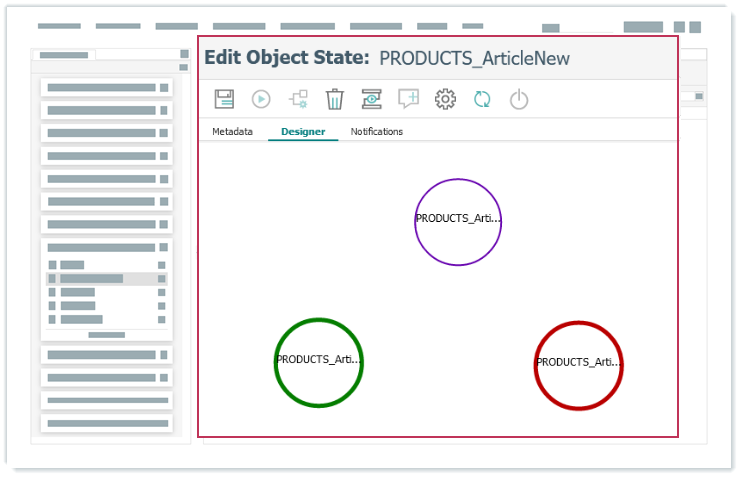Click the PRODUCTS_ArticleNew name in header
741x478 pixels.
point(474,59)
